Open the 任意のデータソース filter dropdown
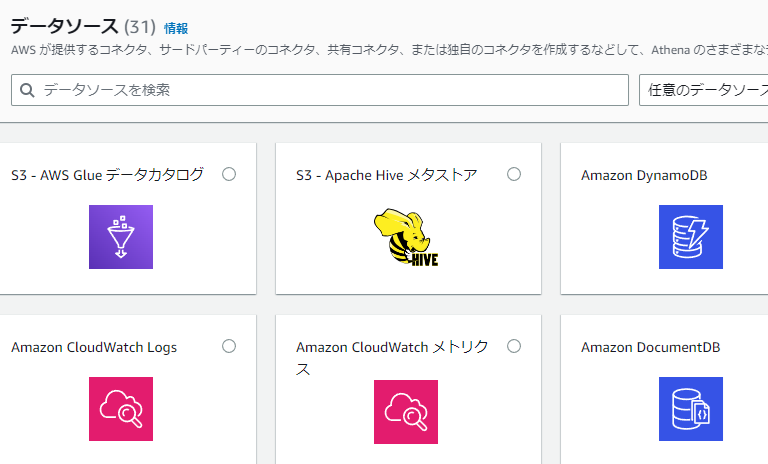 click(703, 90)
